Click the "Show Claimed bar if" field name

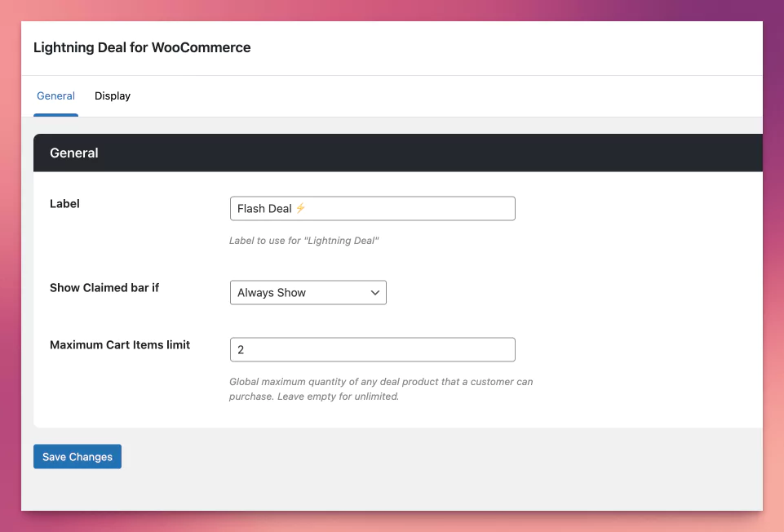pyautogui.click(x=104, y=287)
